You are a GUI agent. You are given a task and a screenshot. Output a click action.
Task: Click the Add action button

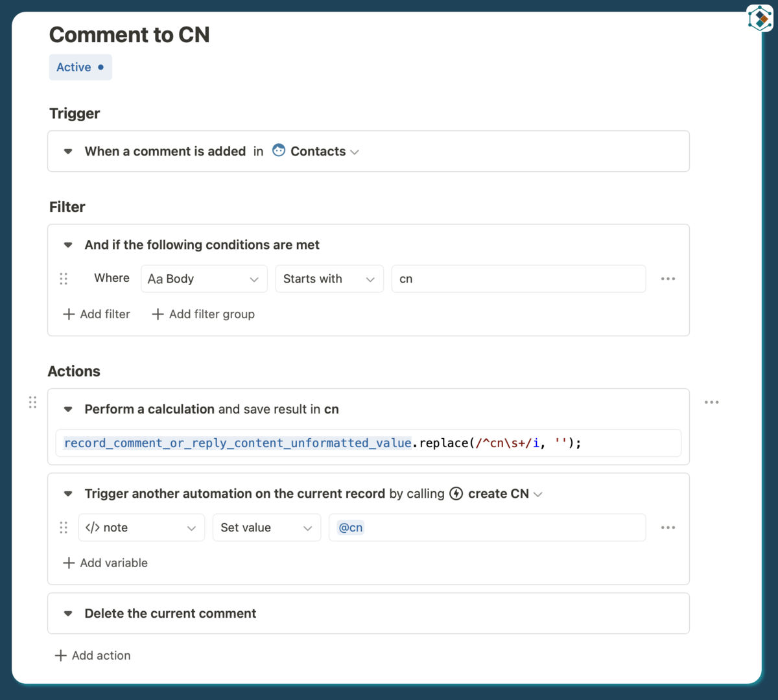93,656
